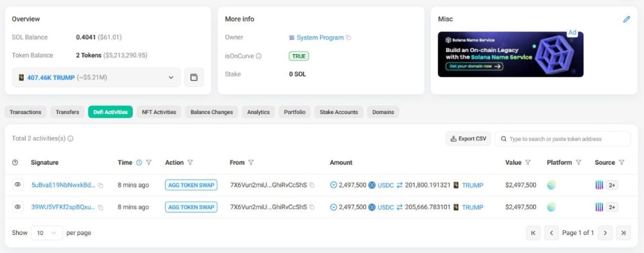Click the help icon in table header
The height and width of the screenshot is (253, 644).
click(x=15, y=163)
